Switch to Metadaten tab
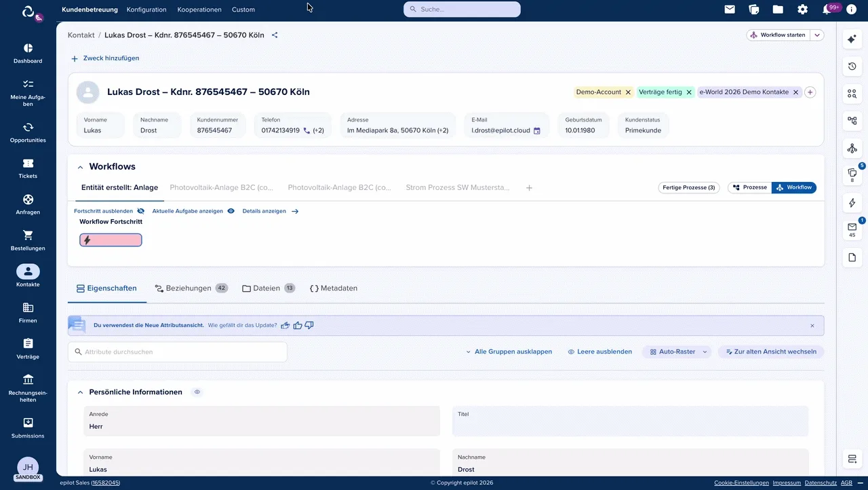868x490 pixels. click(334, 288)
